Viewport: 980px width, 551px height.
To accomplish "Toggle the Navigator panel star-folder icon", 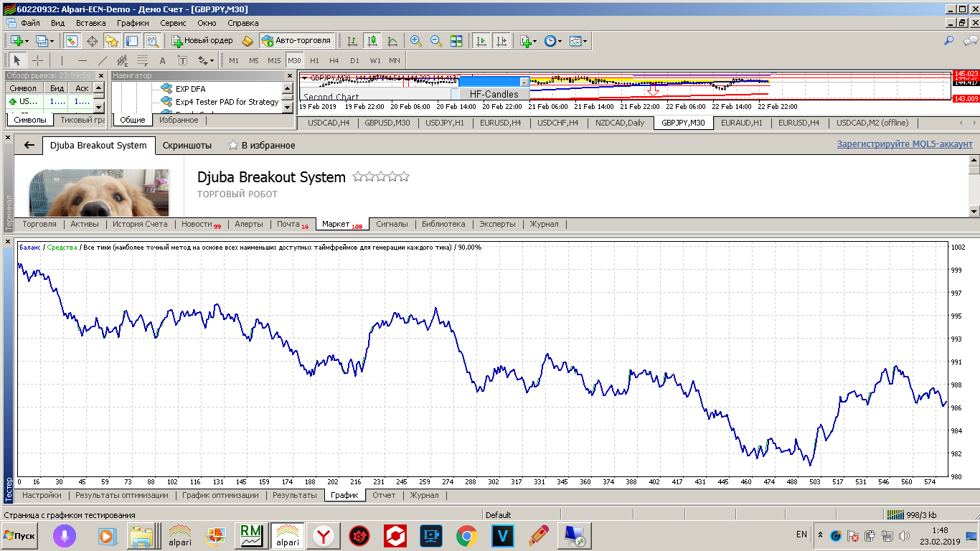I will 112,41.
